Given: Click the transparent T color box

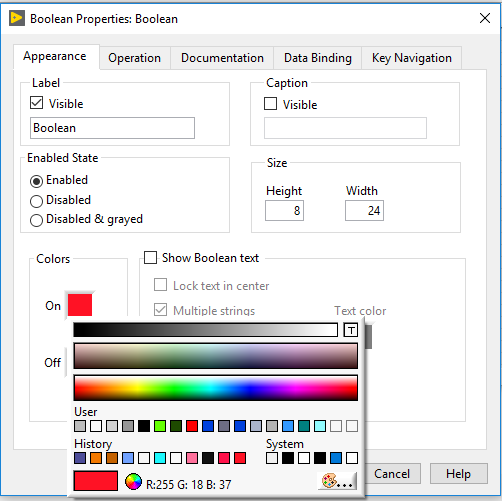Looking at the screenshot, I should click(350, 330).
